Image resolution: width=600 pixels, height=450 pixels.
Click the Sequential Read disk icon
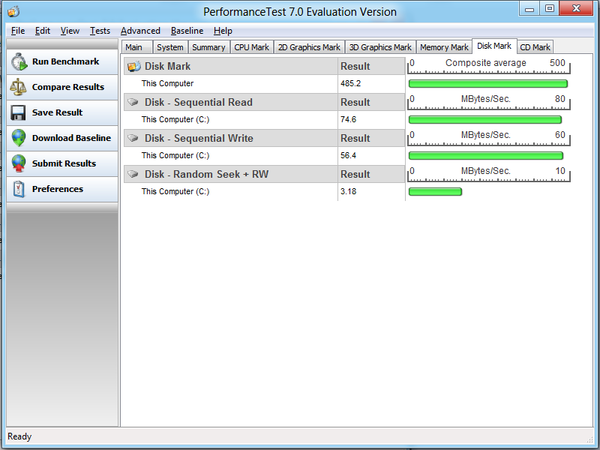133,102
